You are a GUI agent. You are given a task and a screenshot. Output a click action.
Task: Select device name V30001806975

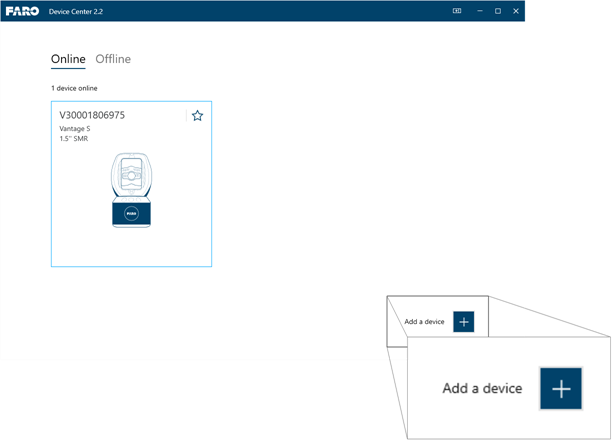92,115
